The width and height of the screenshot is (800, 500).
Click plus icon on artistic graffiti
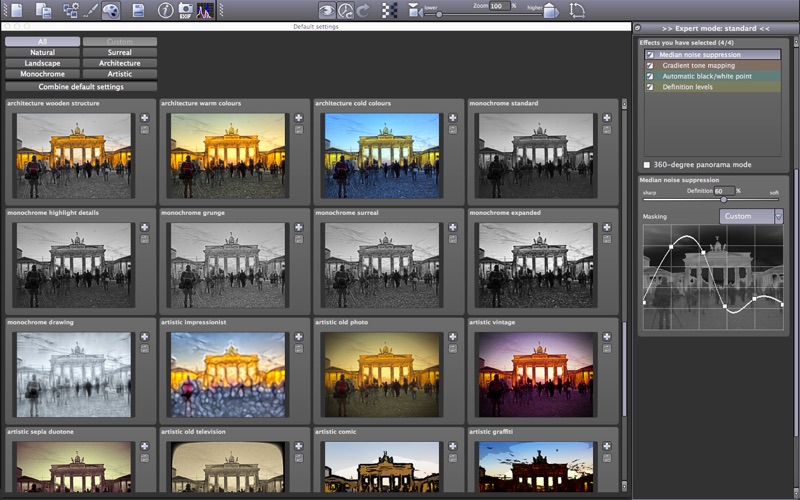coord(607,446)
